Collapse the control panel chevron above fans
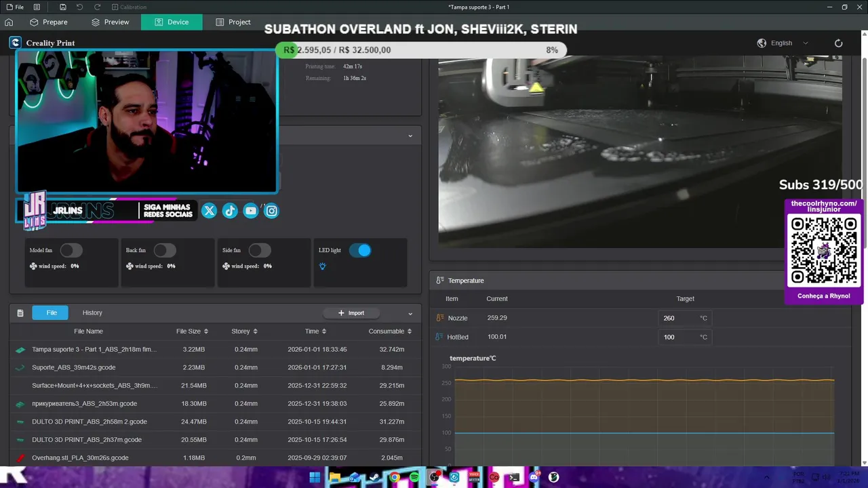The width and height of the screenshot is (868, 488). click(410, 136)
